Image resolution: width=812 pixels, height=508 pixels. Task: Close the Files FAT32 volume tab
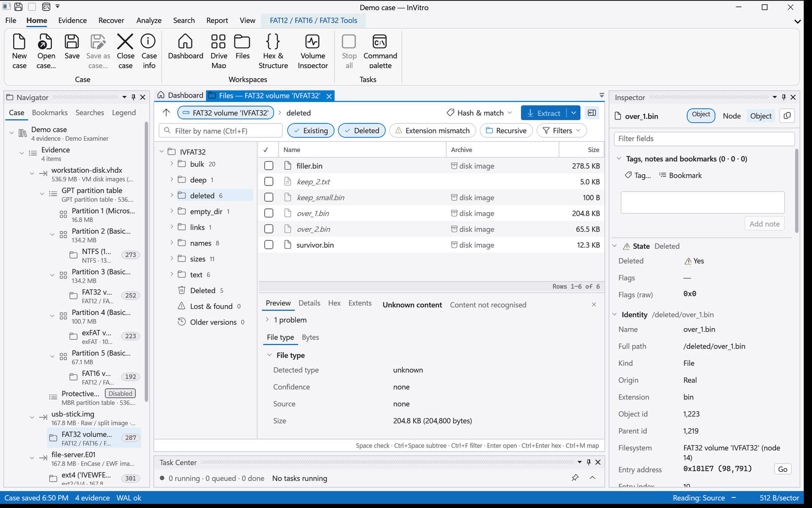tap(329, 96)
